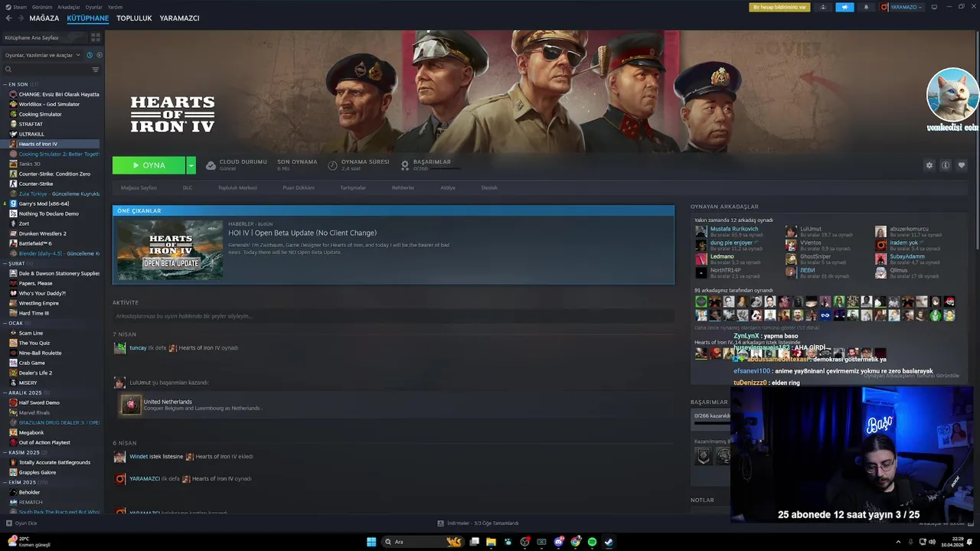The width and height of the screenshot is (980, 551).
Task: Open Görünüm menu
Action: point(43,7)
